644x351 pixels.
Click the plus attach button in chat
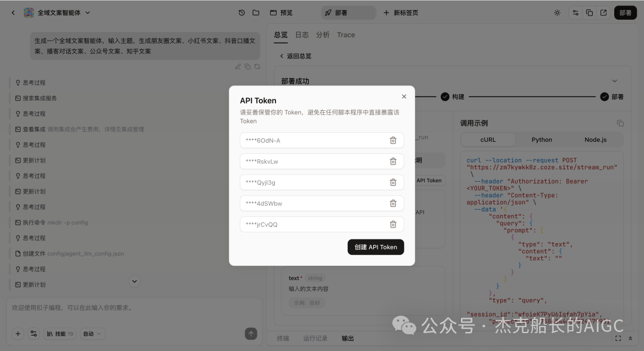pyautogui.click(x=18, y=334)
